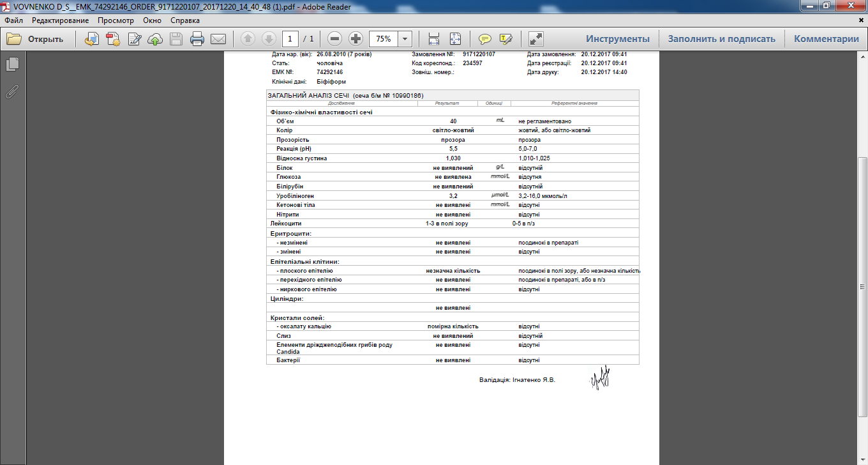Open the Файл menu
Viewport: 868px width, 465px height.
[x=13, y=20]
